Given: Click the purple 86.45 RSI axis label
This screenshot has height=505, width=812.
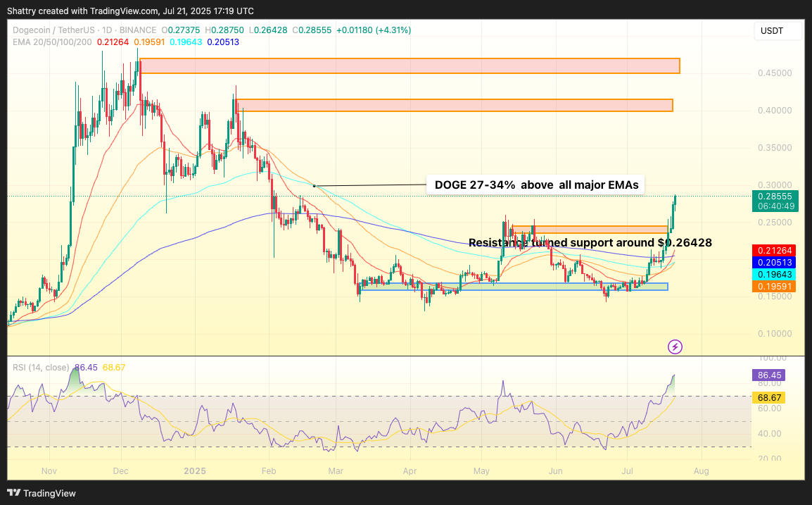Looking at the screenshot, I should click(x=769, y=375).
